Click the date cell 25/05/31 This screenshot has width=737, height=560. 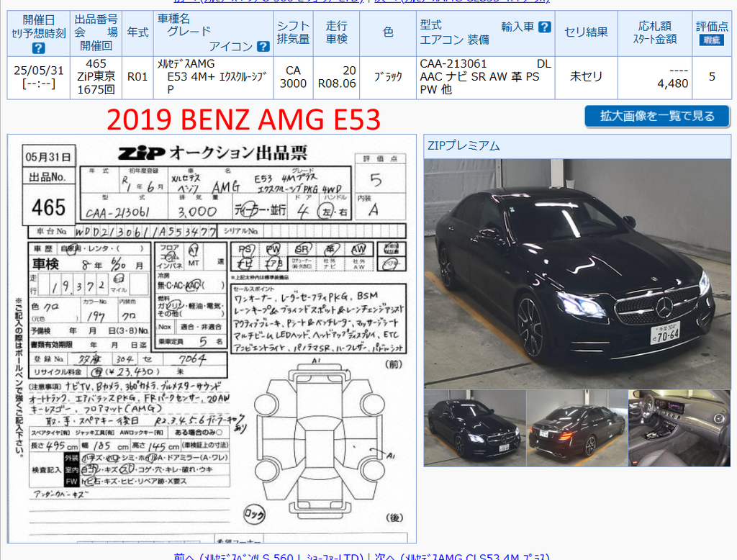pos(39,78)
